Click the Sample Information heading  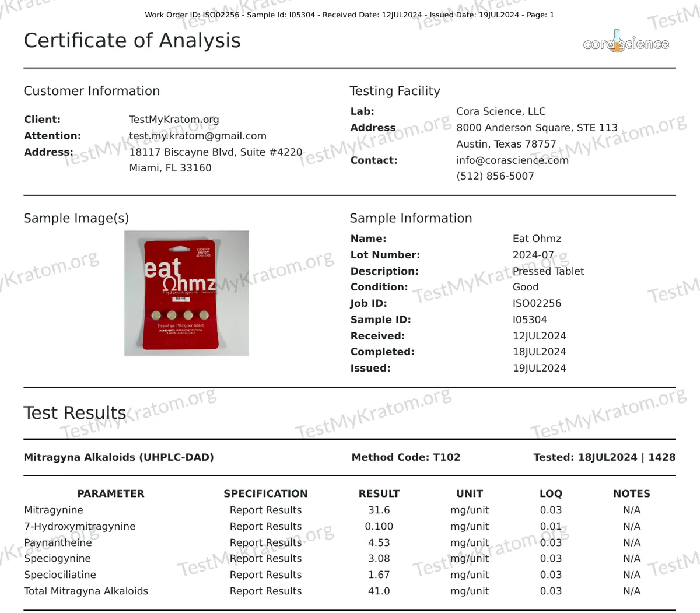tap(411, 218)
